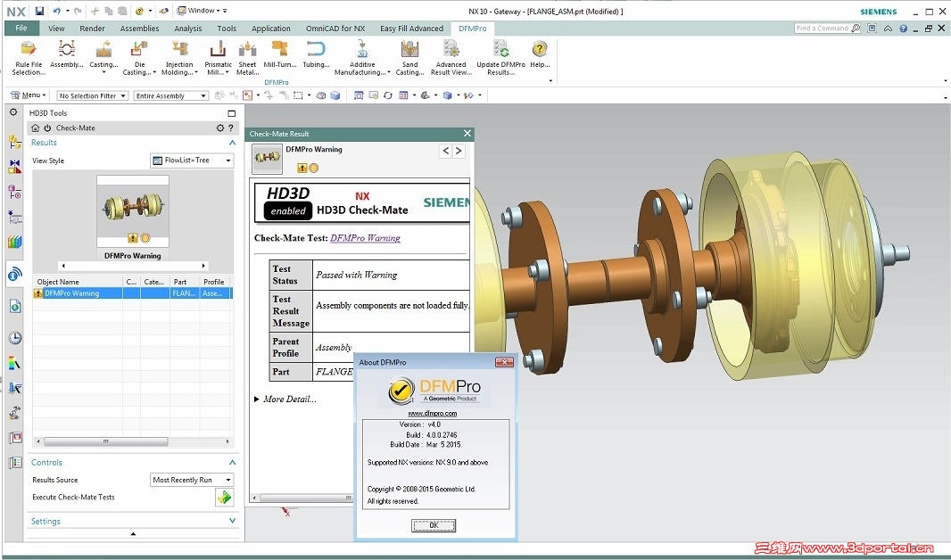Select the DFMPro Warning table row
The image size is (951, 560).
click(132, 293)
